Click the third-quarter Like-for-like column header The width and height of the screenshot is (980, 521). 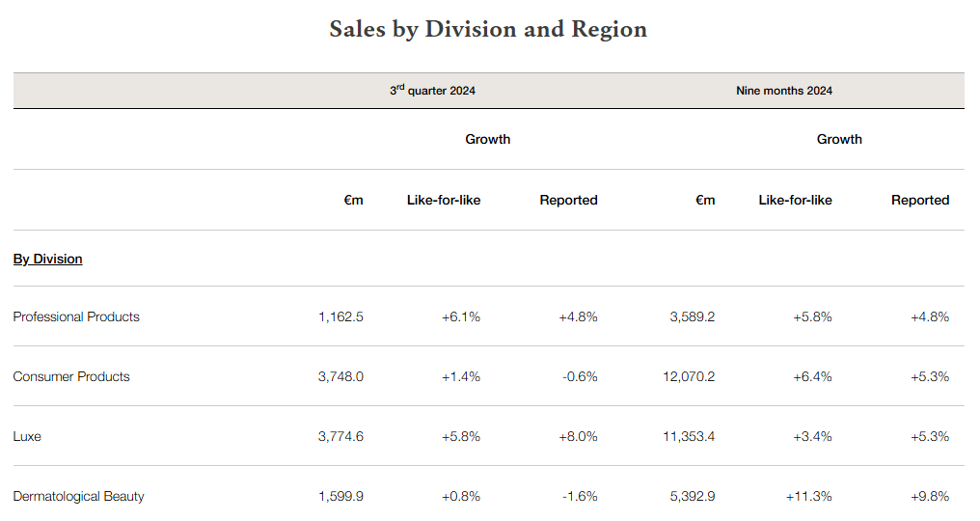pos(444,200)
